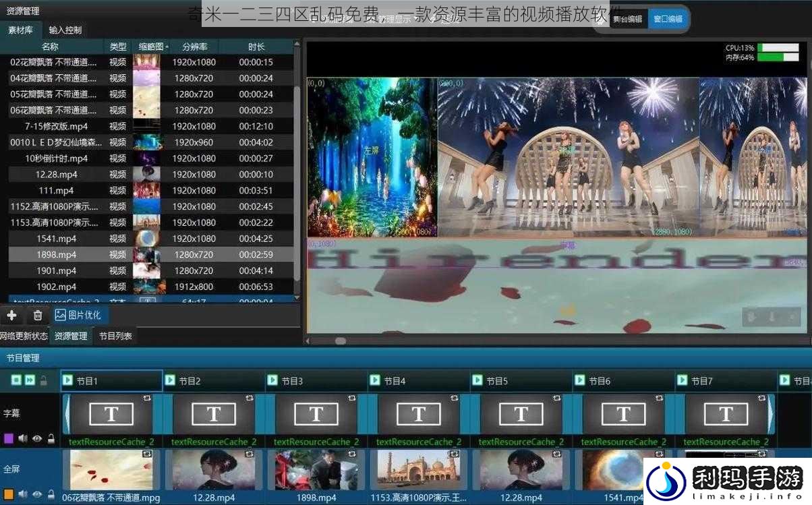Play 节目1 with its play icon

pyautogui.click(x=67, y=381)
